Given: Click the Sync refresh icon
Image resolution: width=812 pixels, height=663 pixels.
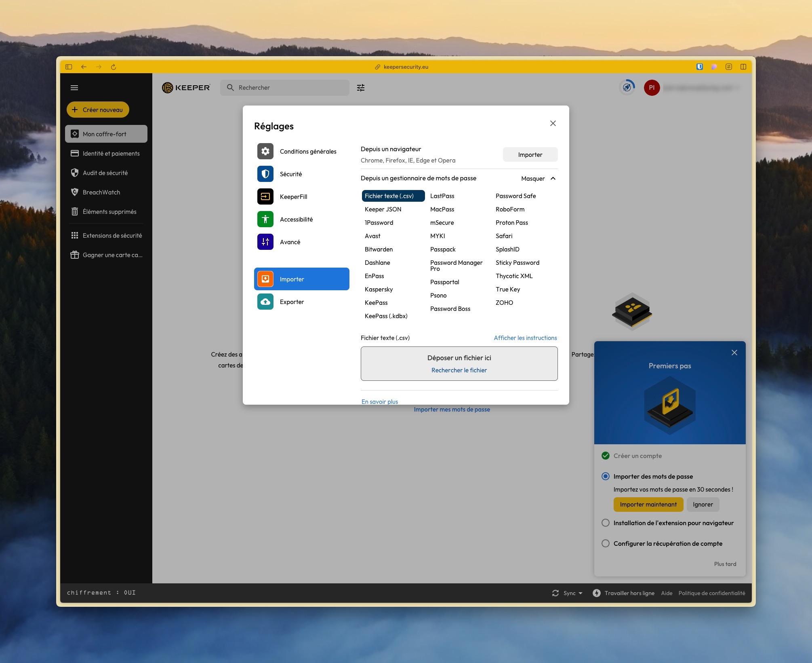Looking at the screenshot, I should [555, 593].
